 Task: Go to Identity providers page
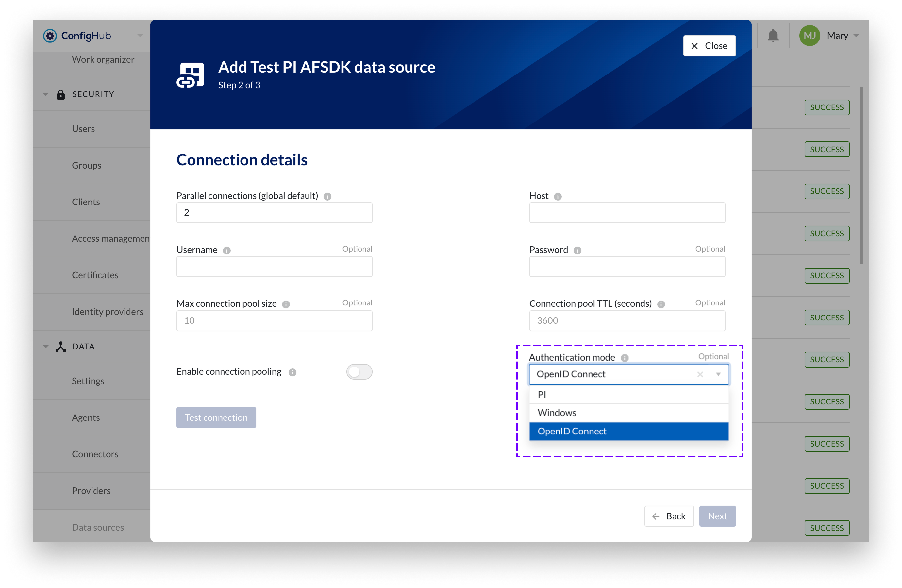(108, 312)
